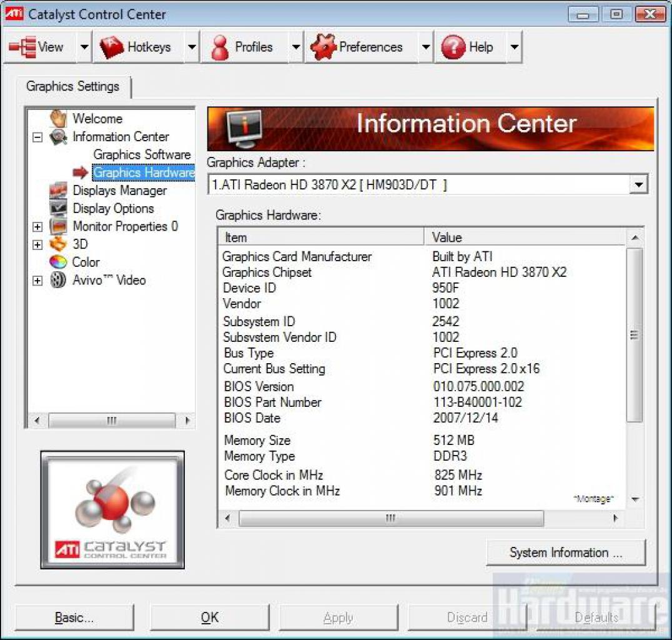Click the Profiles person icon
The width and height of the screenshot is (672, 640).
point(220,47)
